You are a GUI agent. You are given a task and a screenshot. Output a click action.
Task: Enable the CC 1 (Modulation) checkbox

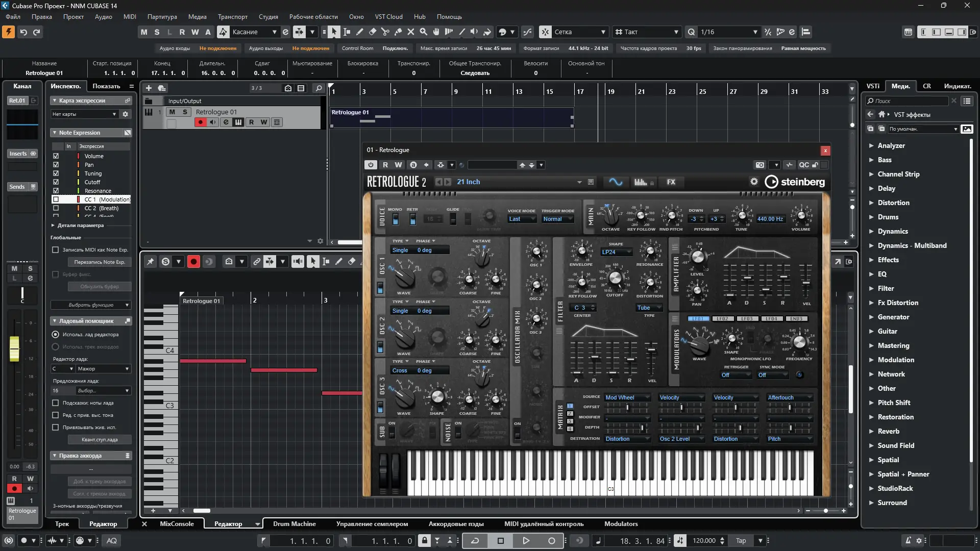(56, 199)
